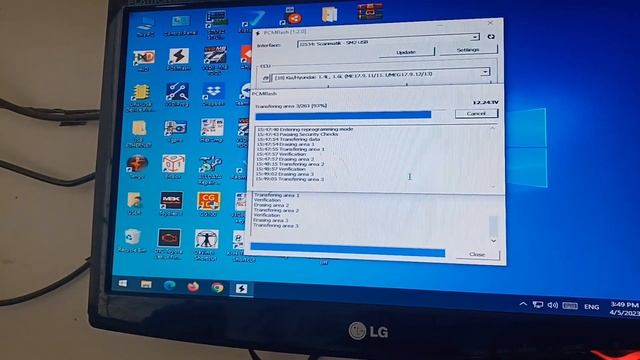Expand the ECU dropdown Kia/Hyundai ME17.9.11
Image resolution: width=640 pixels, height=360 pixels.
tap(485, 72)
